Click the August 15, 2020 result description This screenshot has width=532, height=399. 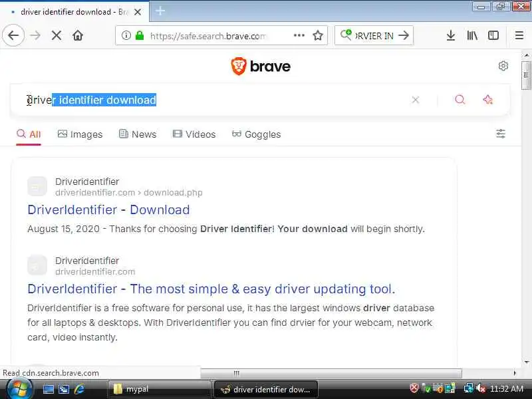(x=226, y=229)
